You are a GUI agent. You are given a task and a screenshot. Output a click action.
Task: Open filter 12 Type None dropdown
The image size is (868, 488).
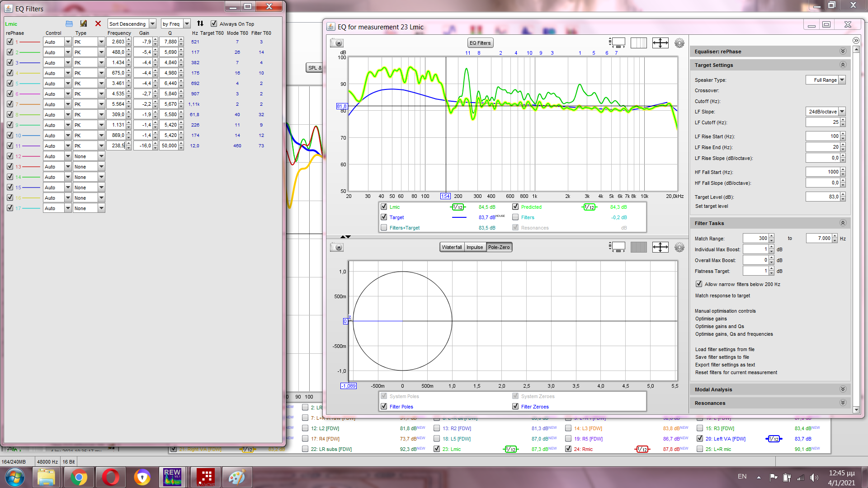pyautogui.click(x=89, y=156)
